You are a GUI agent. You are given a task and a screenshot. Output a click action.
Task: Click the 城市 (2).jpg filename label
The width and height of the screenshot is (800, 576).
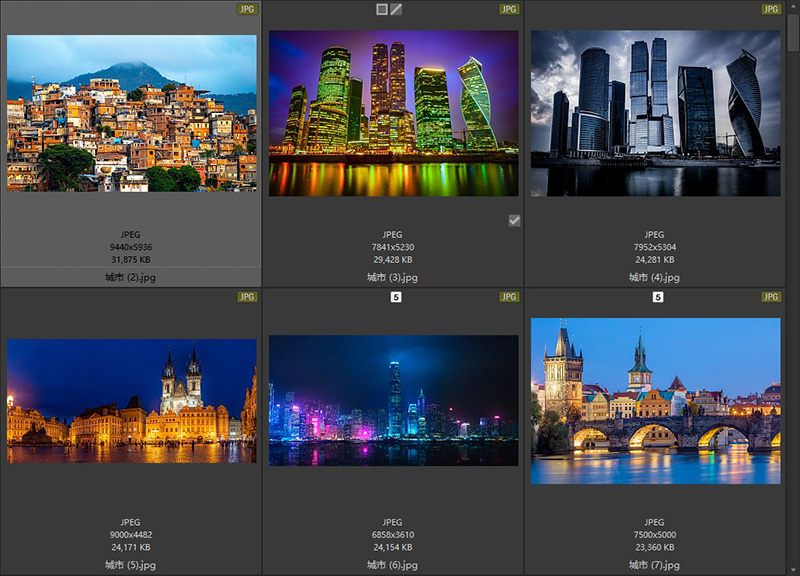point(130,277)
